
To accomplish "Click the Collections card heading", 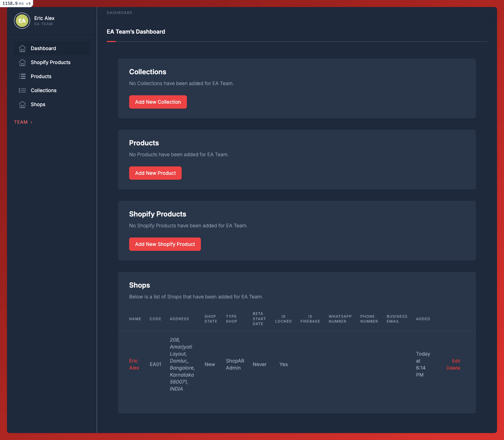I will [148, 72].
